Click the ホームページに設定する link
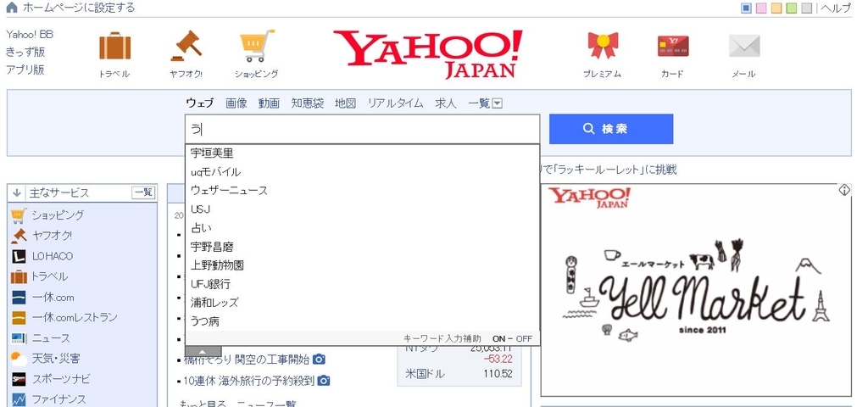This screenshot has width=868, height=407. click(x=78, y=8)
